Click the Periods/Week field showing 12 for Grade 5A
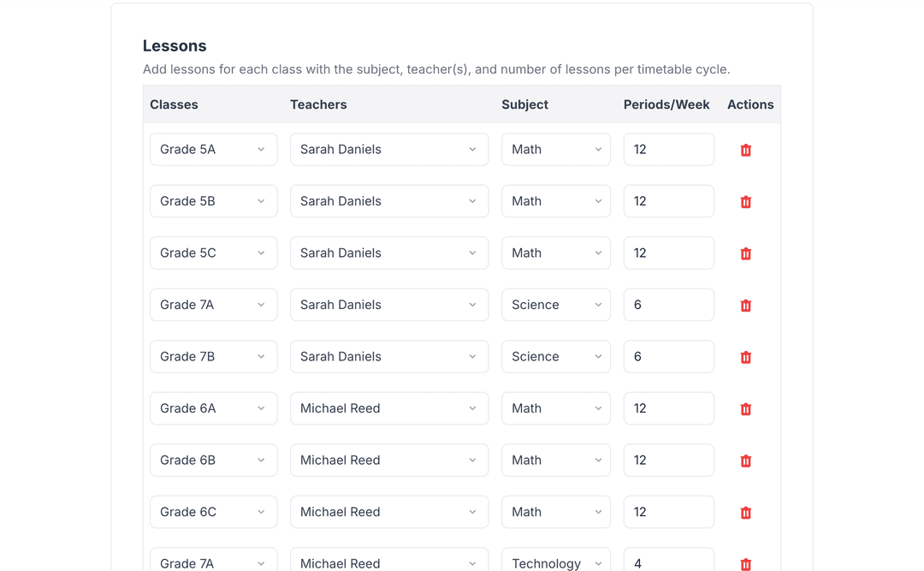 (669, 149)
